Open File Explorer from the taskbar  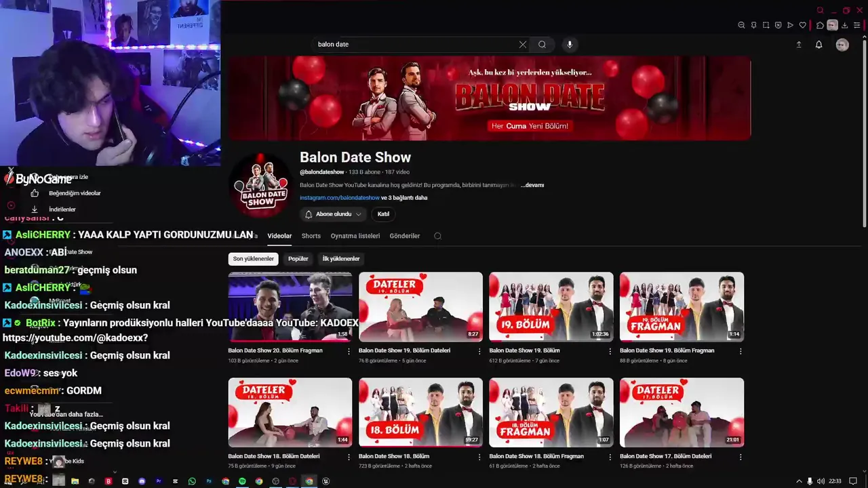(x=75, y=481)
